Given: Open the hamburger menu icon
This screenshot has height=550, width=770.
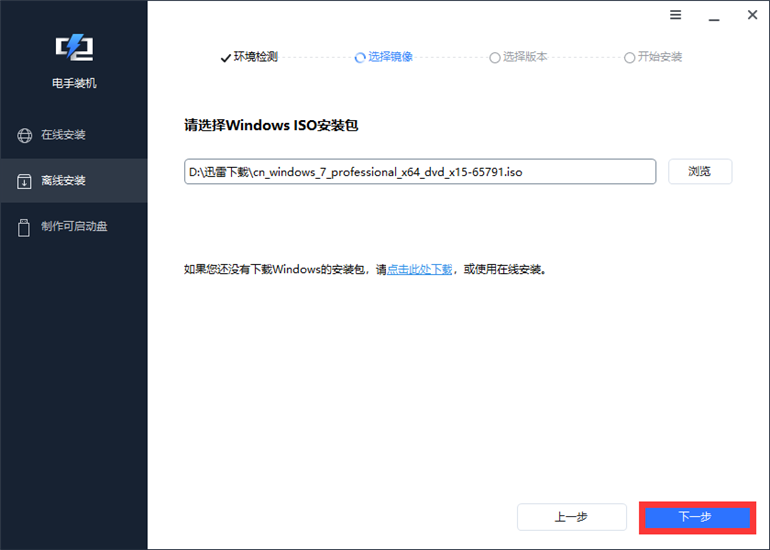Looking at the screenshot, I should [x=676, y=15].
